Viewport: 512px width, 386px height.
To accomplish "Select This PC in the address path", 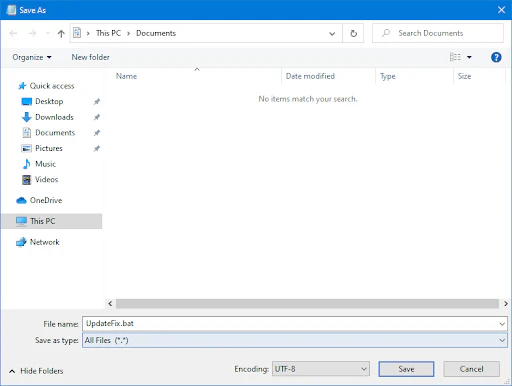I will 108,33.
